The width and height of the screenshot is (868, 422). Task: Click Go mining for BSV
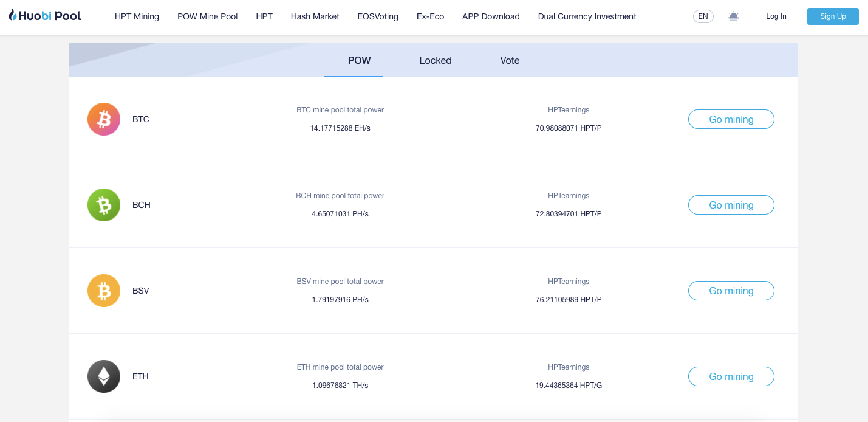coord(731,291)
